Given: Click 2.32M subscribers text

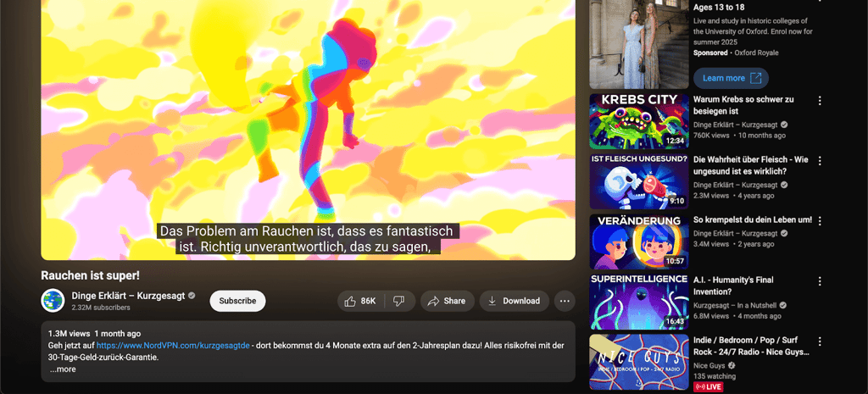Looking at the screenshot, I should [x=101, y=308].
